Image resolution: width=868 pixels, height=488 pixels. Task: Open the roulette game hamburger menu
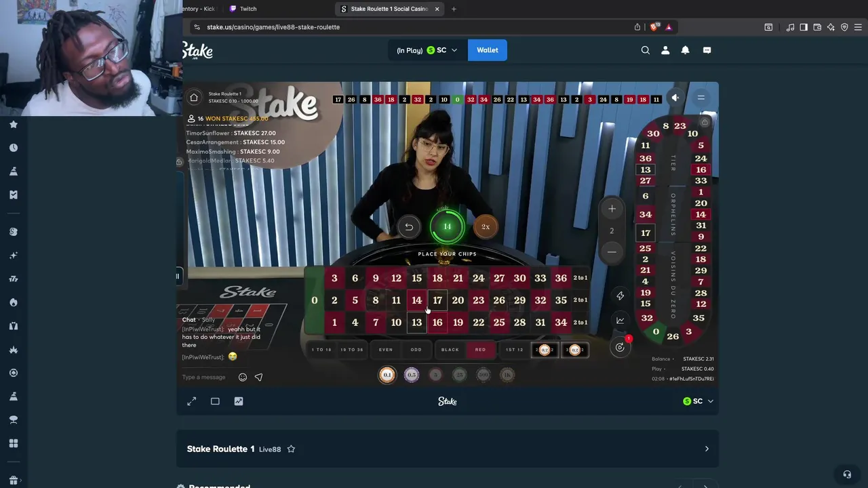[701, 98]
